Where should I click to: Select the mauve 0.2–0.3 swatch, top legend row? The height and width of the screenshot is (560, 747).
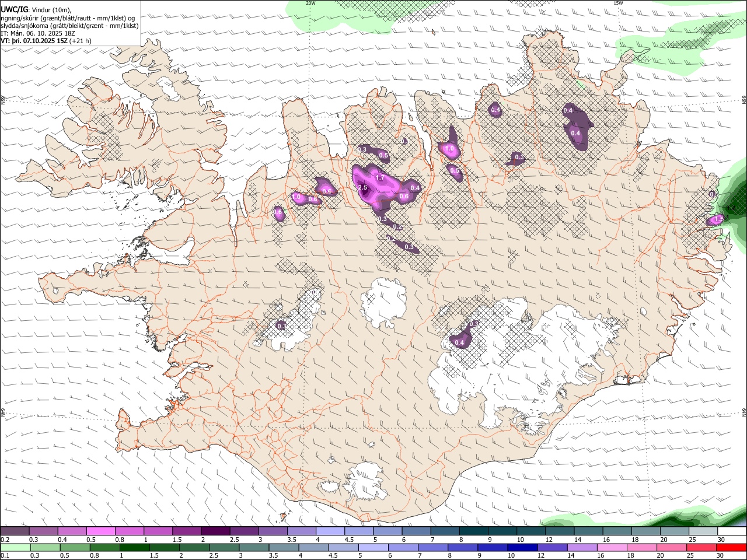(x=15, y=531)
